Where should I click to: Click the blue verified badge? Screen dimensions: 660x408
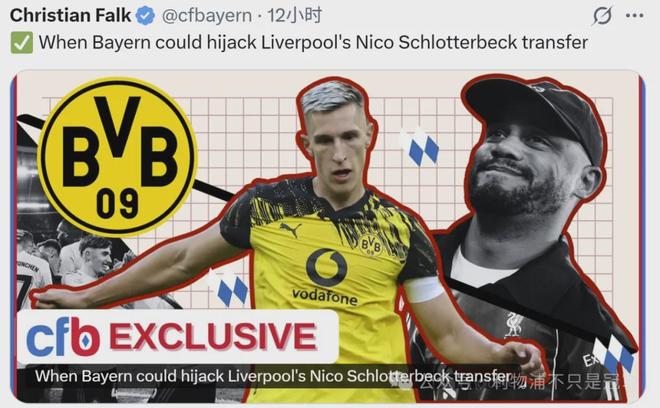click(x=145, y=16)
